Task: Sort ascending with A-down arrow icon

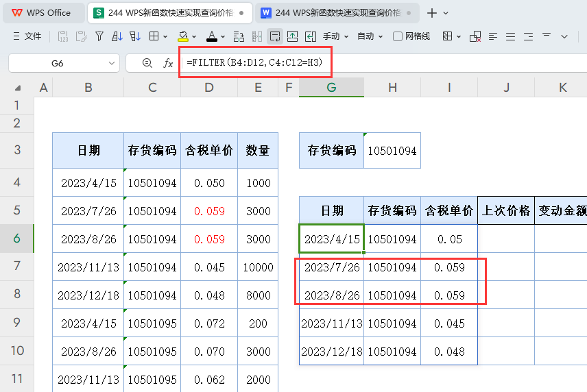Action: tap(117, 36)
